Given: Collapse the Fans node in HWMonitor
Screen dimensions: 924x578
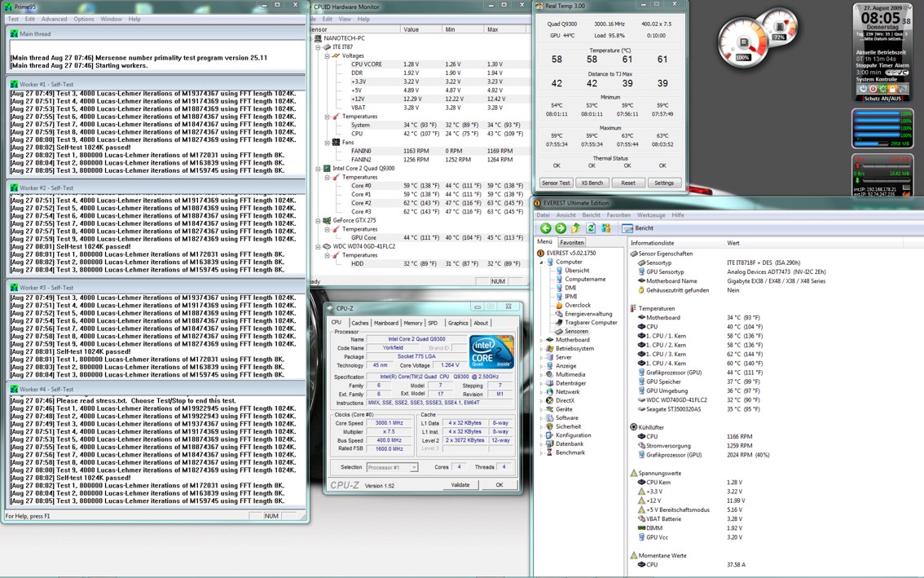Looking at the screenshot, I should click(327, 143).
